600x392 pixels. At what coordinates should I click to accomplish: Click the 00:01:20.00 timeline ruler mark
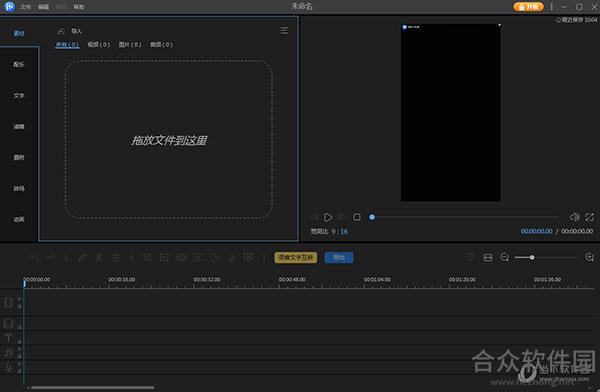pyautogui.click(x=462, y=279)
